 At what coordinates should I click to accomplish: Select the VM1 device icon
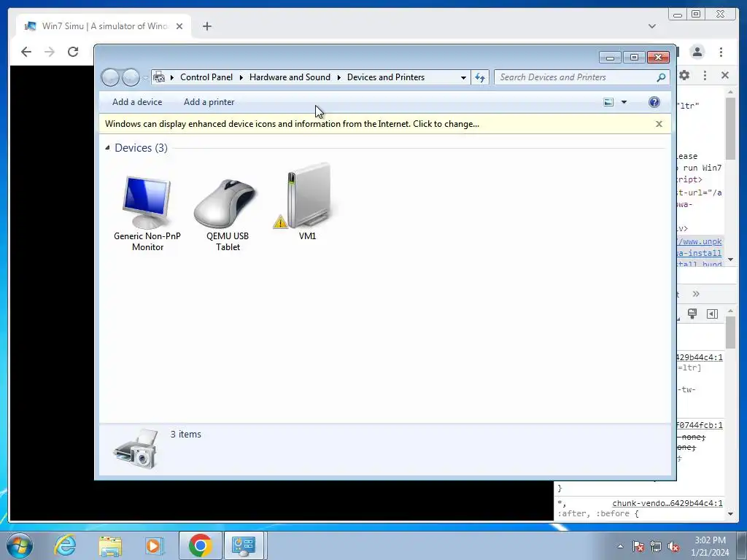point(307,202)
